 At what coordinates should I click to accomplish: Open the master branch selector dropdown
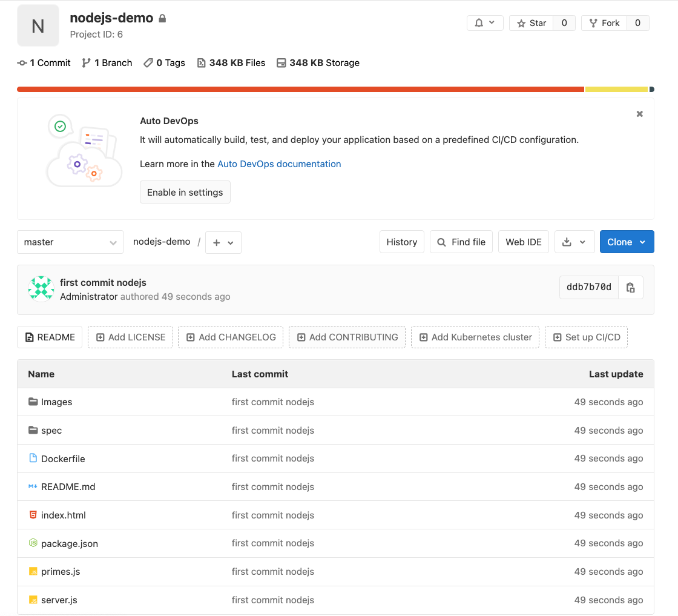(70, 242)
